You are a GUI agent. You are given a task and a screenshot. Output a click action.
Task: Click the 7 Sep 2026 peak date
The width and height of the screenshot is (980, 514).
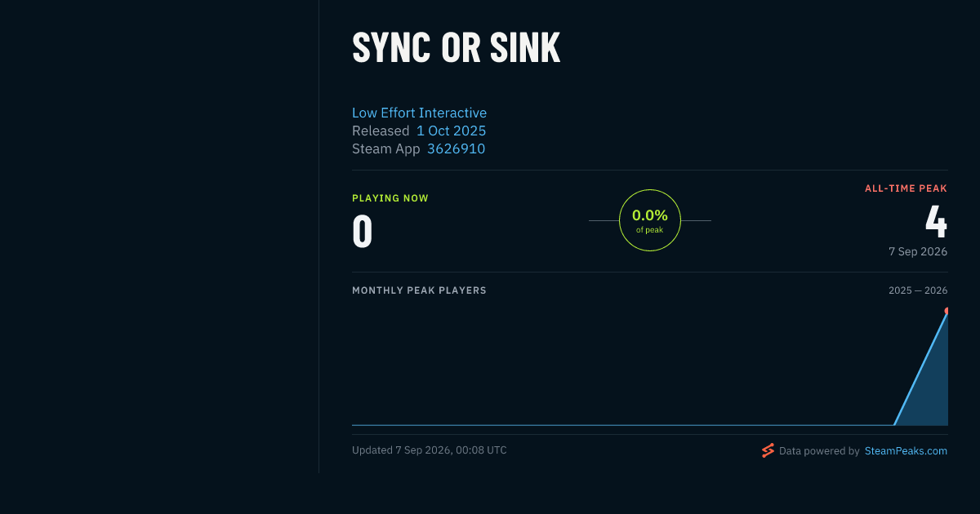point(918,251)
